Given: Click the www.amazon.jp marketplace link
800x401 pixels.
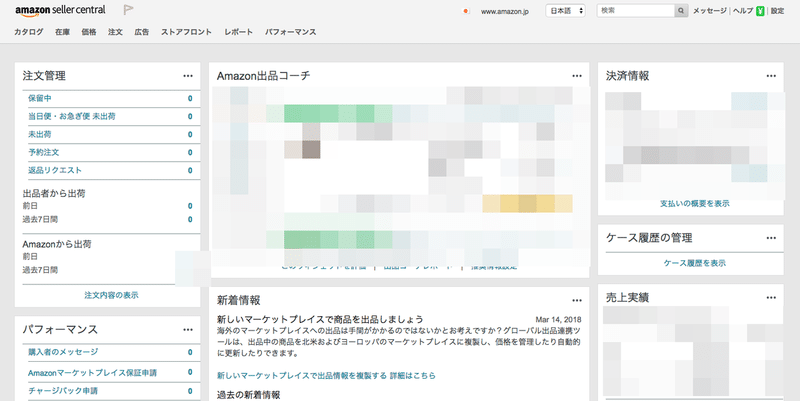Looking at the screenshot, I should pyautogui.click(x=505, y=11).
